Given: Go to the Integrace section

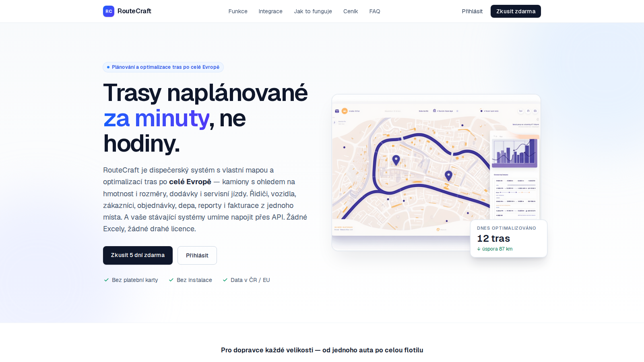Looking at the screenshot, I should tap(270, 11).
